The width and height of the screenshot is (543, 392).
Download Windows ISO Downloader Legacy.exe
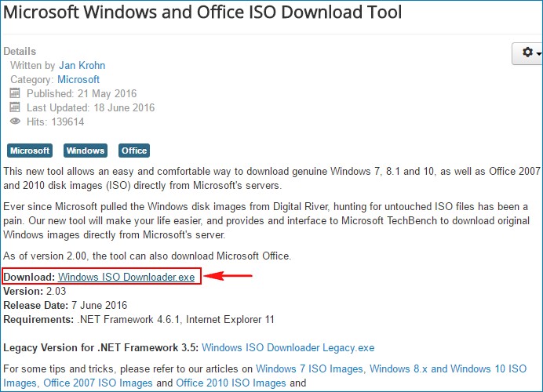(x=288, y=348)
